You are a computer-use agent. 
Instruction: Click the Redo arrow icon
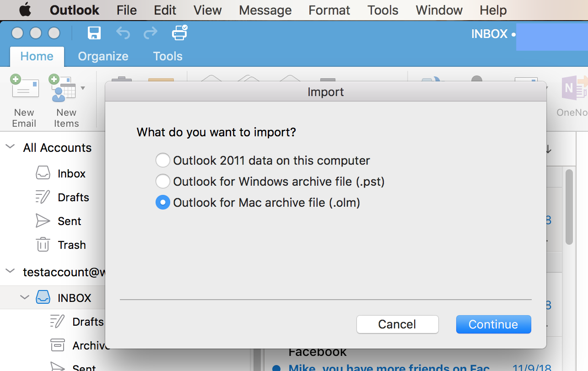150,33
